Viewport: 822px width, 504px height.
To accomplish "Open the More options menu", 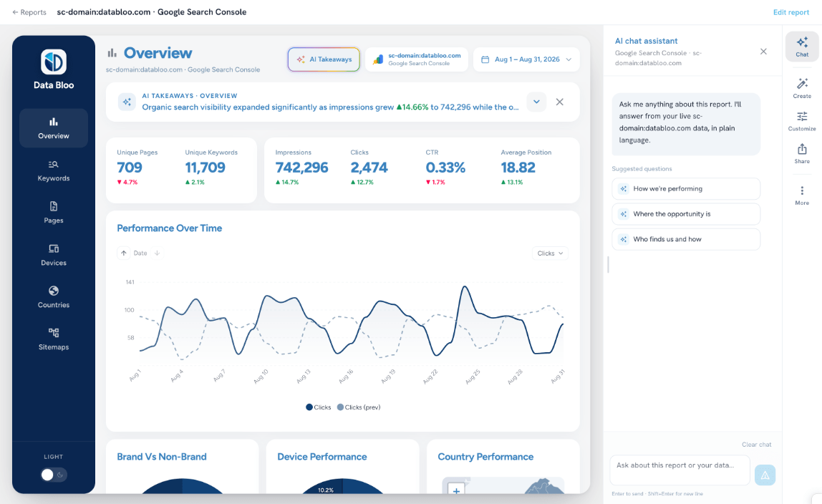I will (x=802, y=195).
